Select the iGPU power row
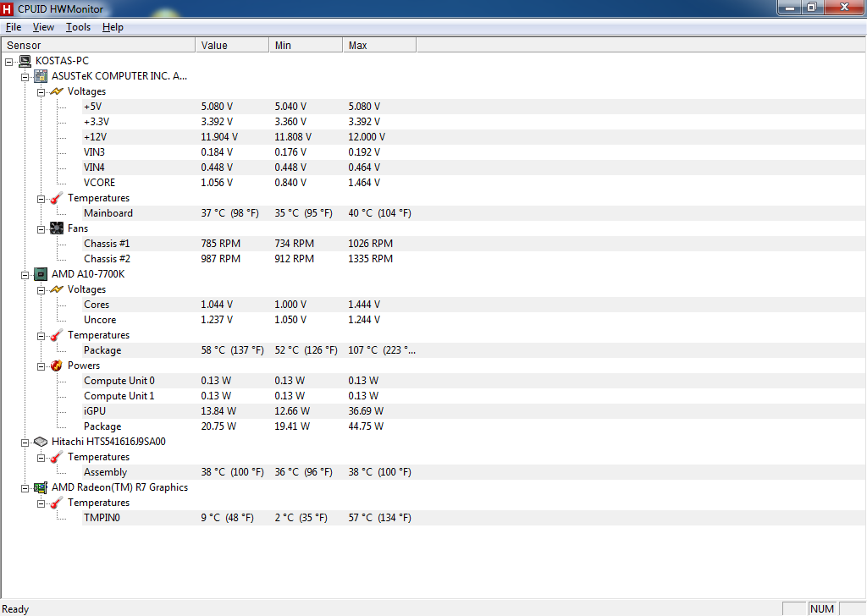Viewport: 867px width, 616px height. pyautogui.click(x=474, y=411)
